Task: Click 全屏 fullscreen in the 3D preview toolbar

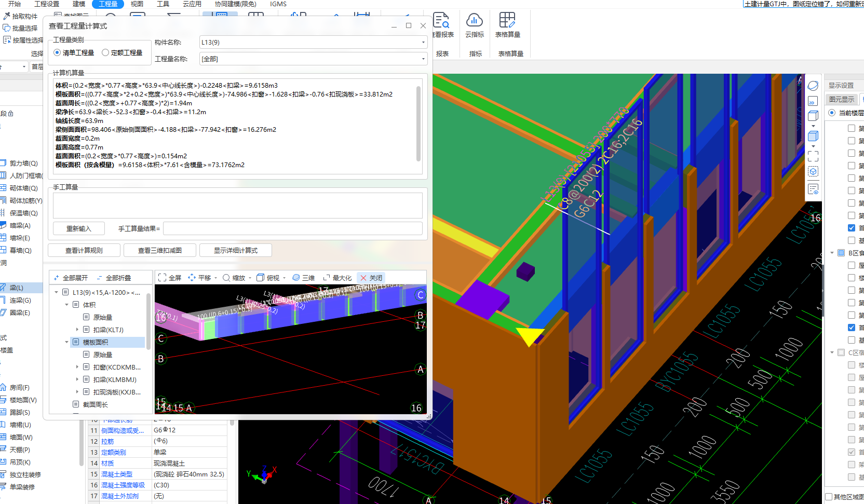Action: 170,278
